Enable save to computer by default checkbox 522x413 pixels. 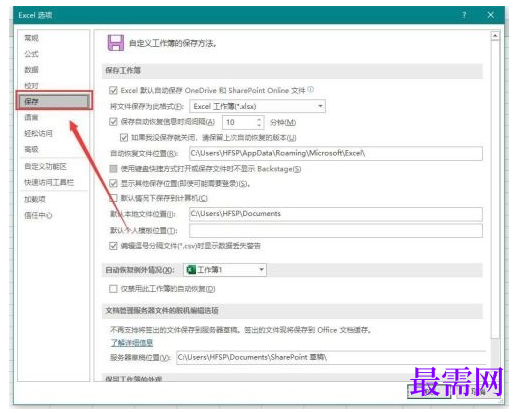click(x=113, y=198)
